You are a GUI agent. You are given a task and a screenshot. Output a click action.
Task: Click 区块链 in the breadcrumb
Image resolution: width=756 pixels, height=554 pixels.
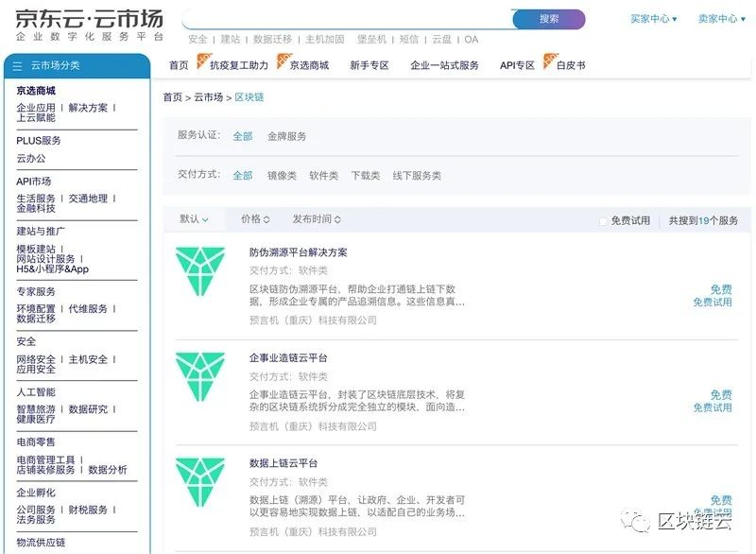coord(249,97)
